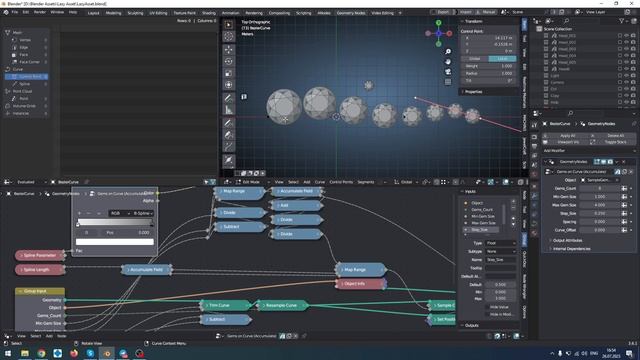Click the Apply All modifiers button
Screen dimensions: 640x360
point(568,136)
